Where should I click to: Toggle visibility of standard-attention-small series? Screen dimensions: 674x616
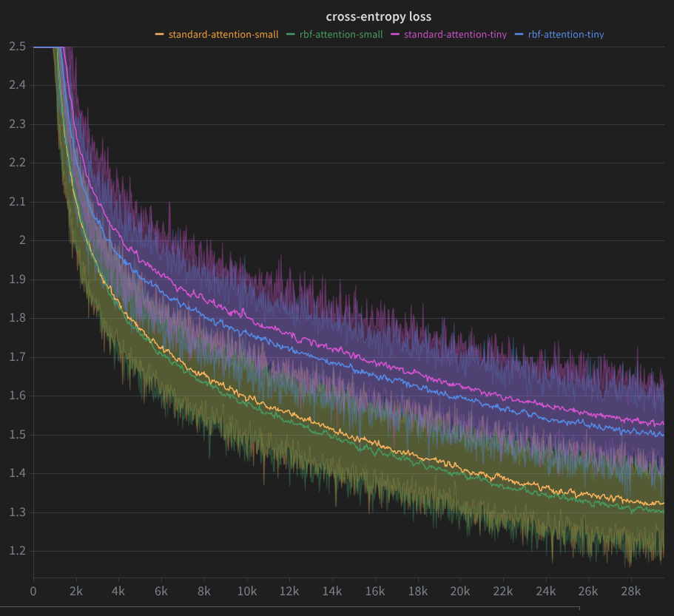pyautogui.click(x=223, y=34)
